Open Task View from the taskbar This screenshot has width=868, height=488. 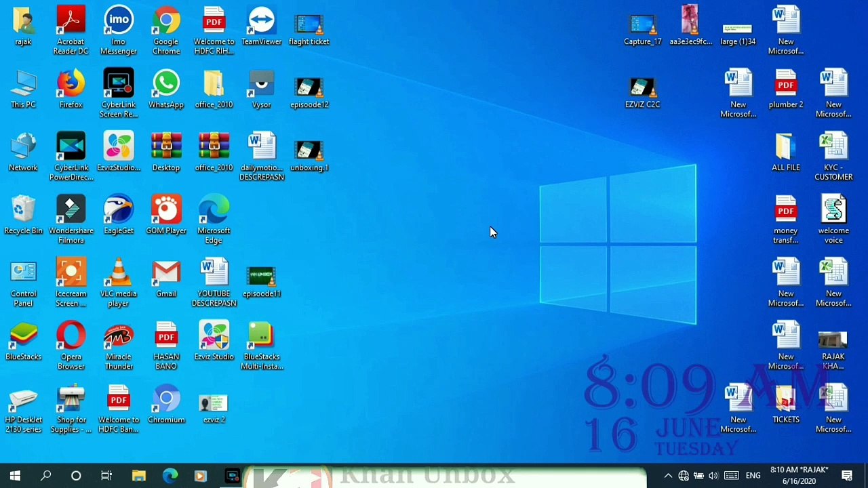tap(106, 476)
